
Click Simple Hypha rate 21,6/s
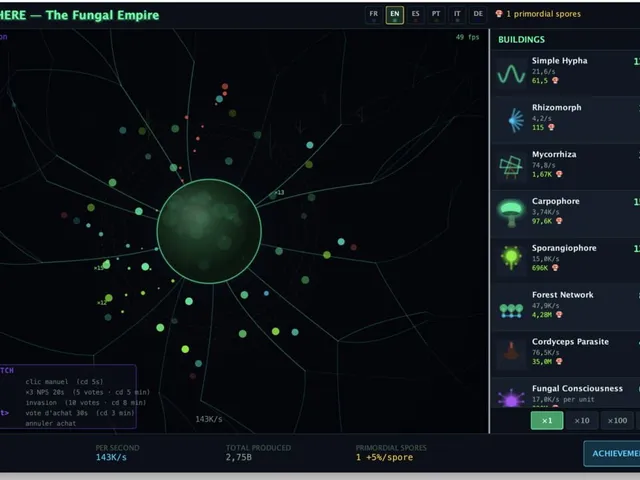click(543, 71)
